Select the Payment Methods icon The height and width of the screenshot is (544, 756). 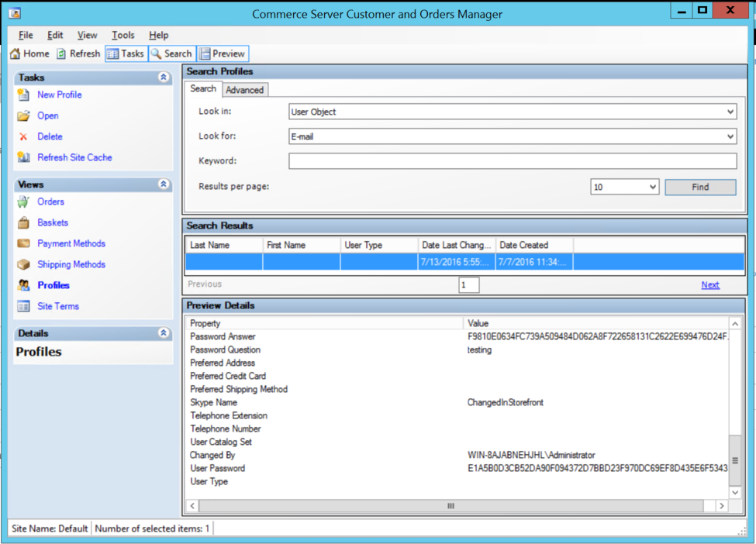click(23, 243)
